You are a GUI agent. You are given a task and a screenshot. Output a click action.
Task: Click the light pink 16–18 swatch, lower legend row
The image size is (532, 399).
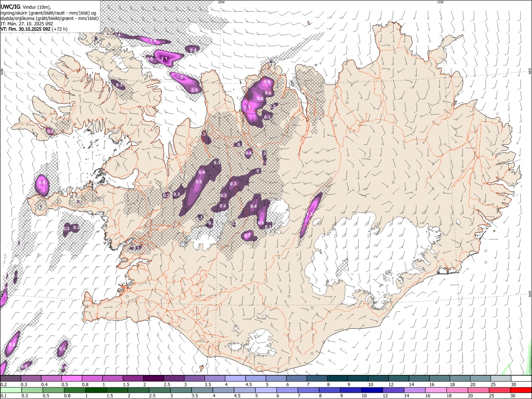(x=436, y=390)
